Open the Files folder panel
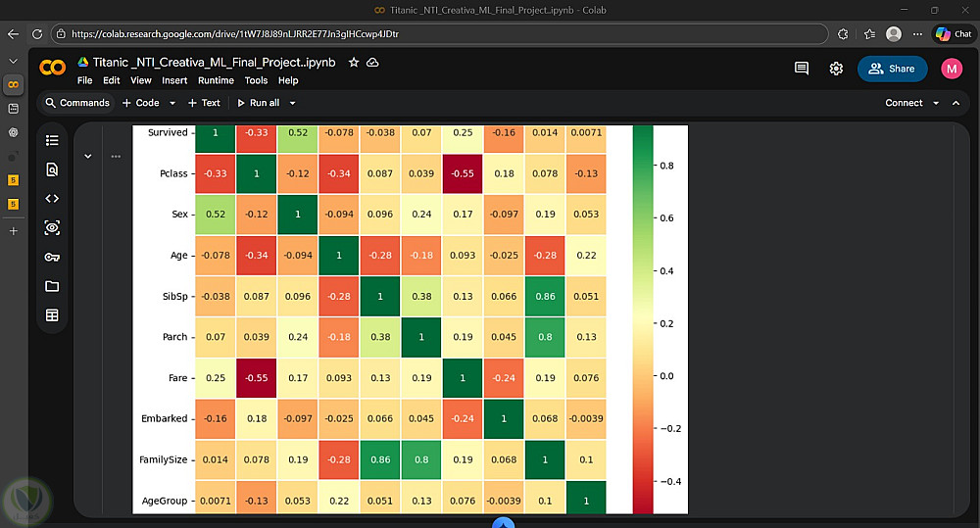Screen dimensions: 980x528 (x=52, y=286)
